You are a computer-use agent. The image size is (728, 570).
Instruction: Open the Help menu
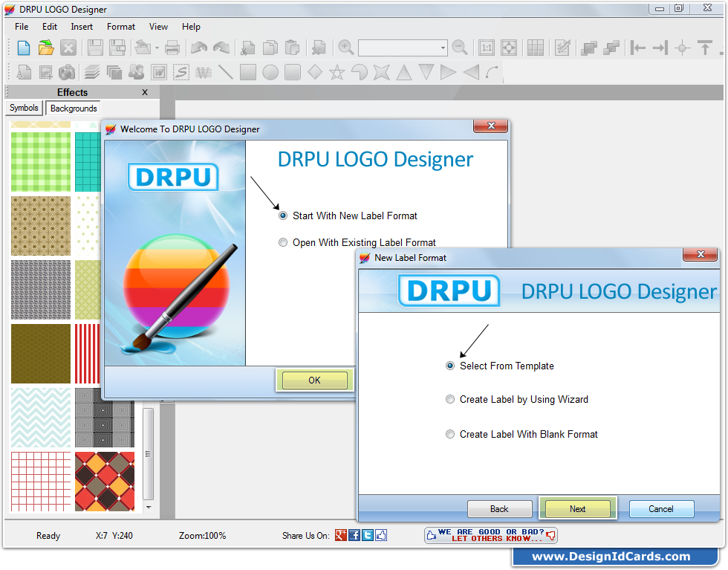[191, 27]
